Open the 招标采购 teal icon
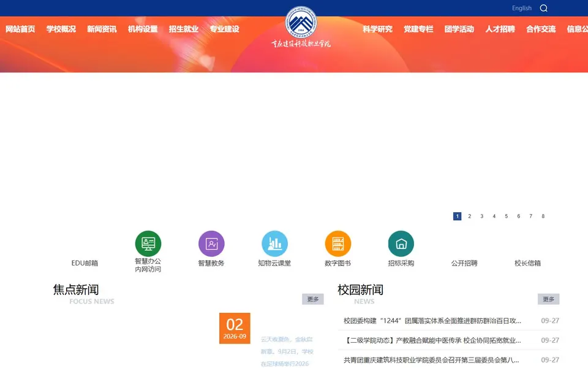 (401, 243)
